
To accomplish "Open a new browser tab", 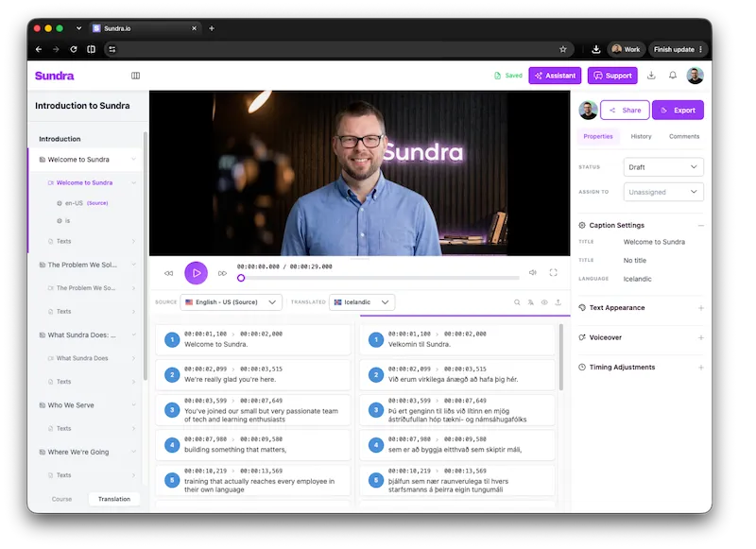I will (212, 28).
